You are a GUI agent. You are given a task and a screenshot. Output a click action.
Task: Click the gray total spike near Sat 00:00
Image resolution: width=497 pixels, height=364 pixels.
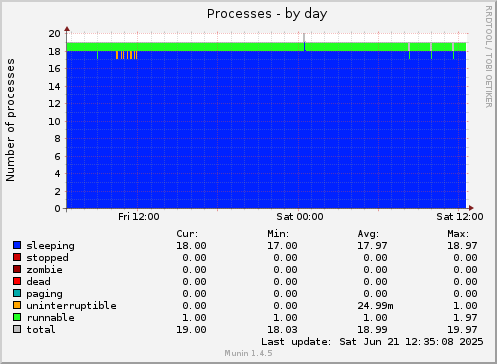click(304, 38)
